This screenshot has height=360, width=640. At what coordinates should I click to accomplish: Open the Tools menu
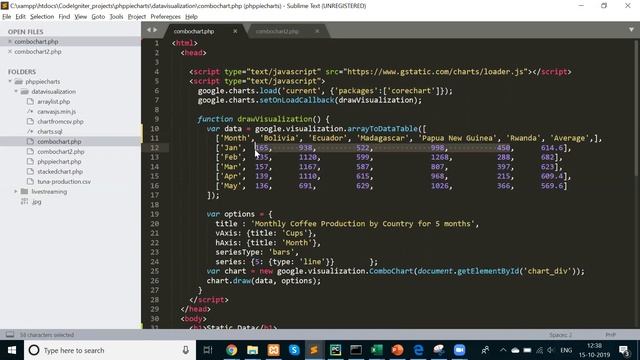[x=116, y=17]
